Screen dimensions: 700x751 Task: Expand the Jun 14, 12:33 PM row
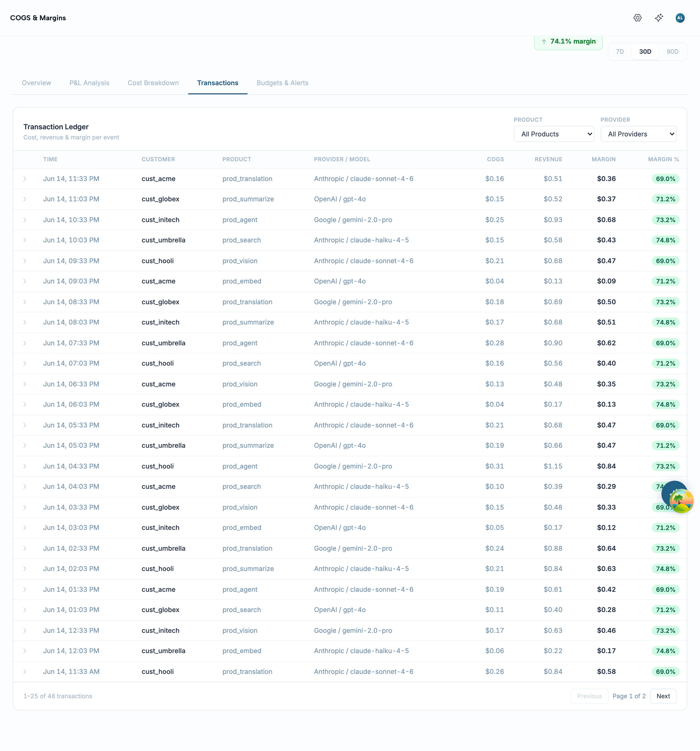pos(25,631)
